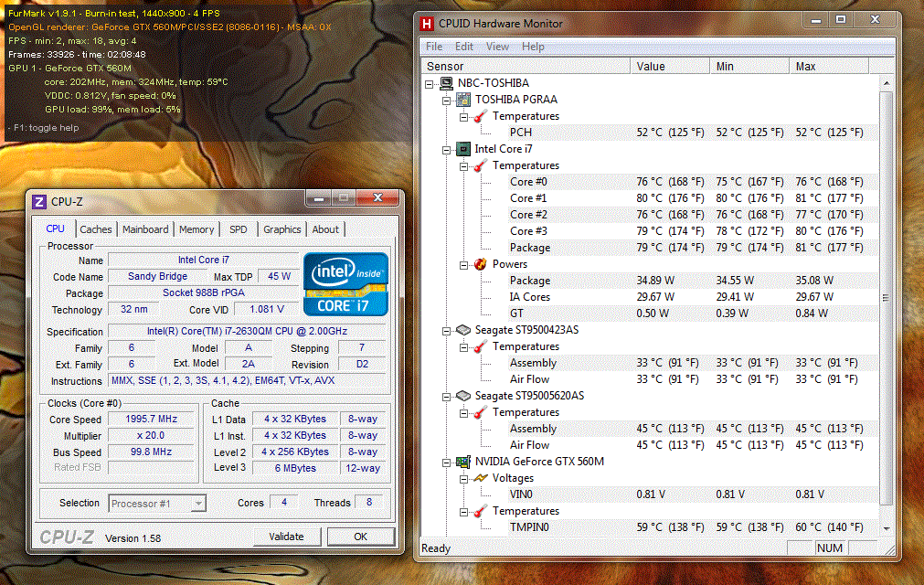
Task: Click the thermometer icon under NVIDIA GeForce GTX 560M
Action: 481,511
